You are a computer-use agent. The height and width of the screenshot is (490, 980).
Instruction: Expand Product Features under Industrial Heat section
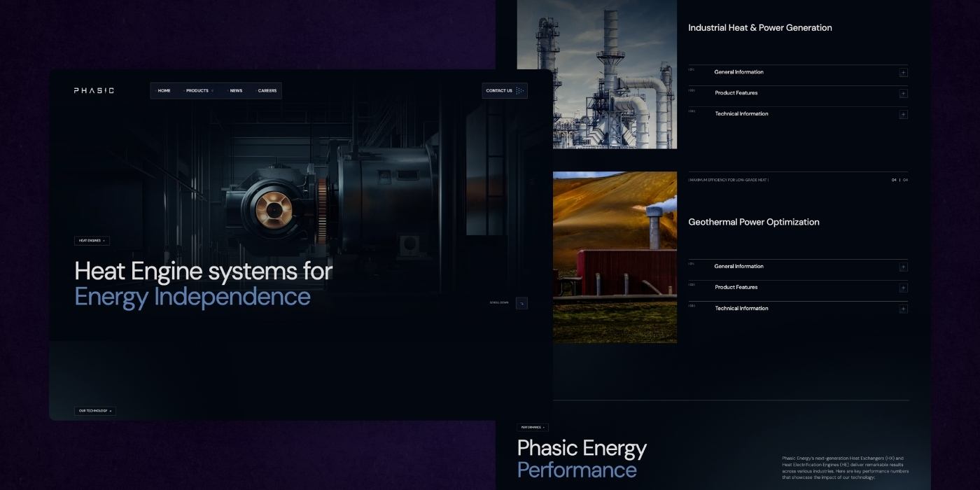[903, 92]
